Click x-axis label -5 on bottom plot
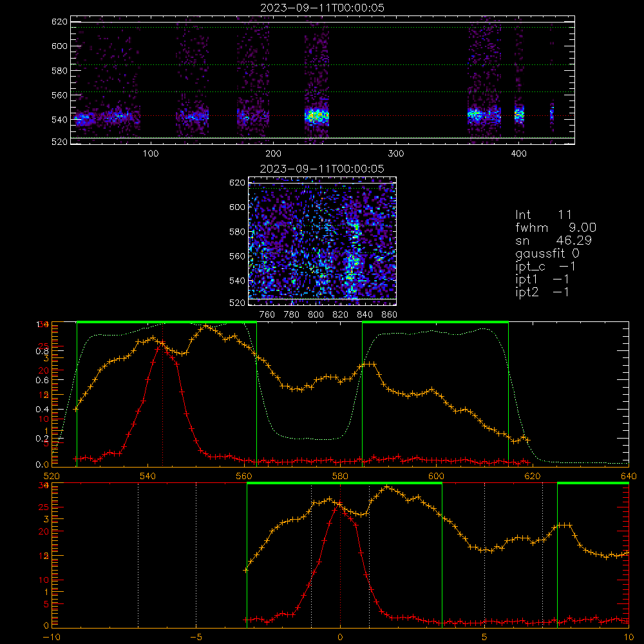Screen dimensions: 644x644 (x=196, y=638)
